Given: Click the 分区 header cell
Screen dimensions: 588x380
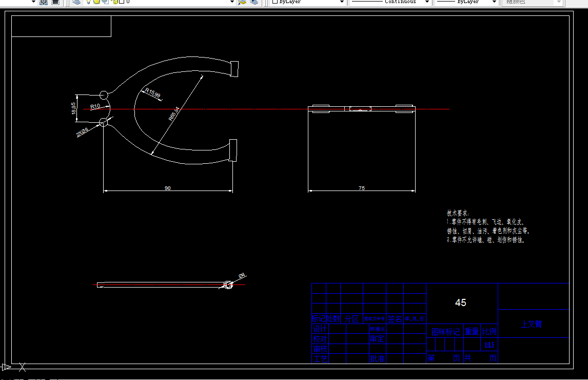Looking at the screenshot, I should coord(352,319).
